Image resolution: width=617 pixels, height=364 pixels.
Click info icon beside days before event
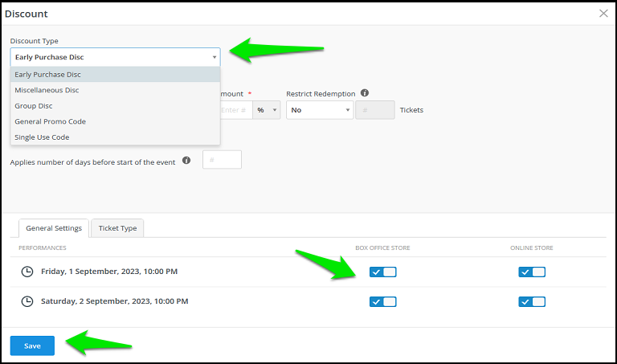(x=186, y=160)
